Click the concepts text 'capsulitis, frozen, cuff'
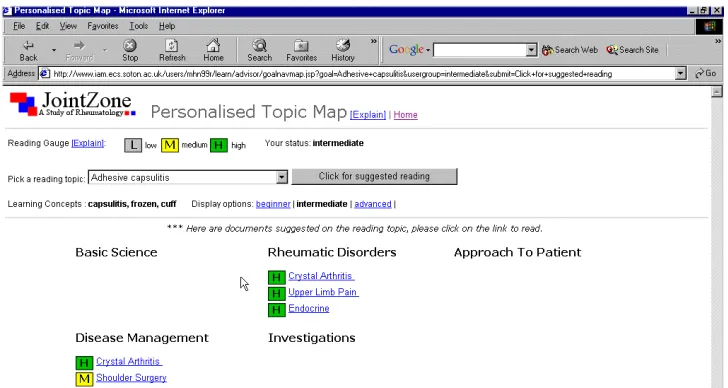Screen dimensions: 728x388 coord(132,204)
